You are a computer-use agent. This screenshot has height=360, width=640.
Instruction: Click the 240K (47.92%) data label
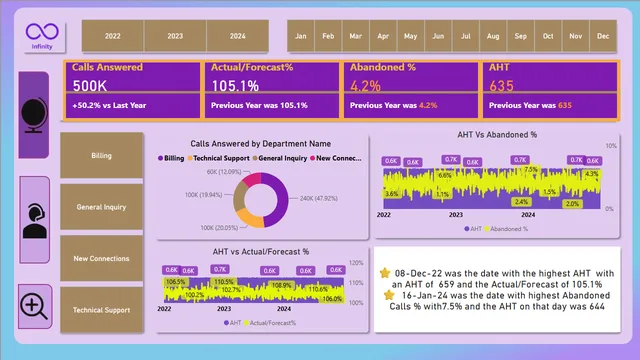[319, 198]
